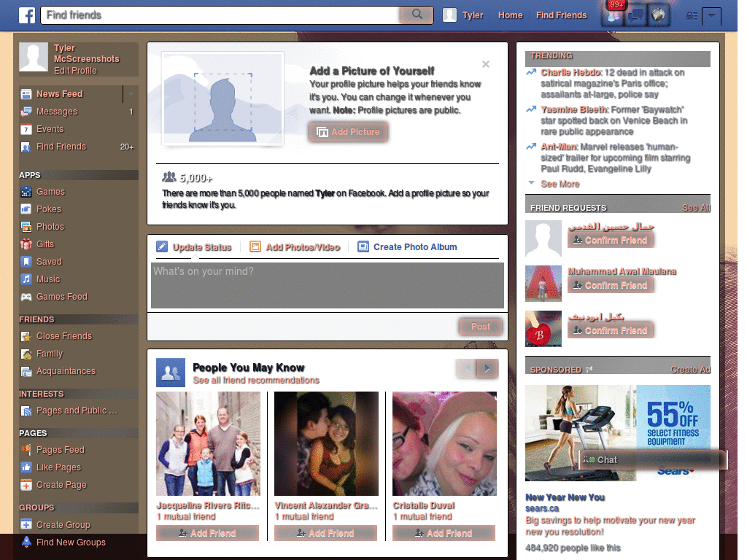The width and height of the screenshot is (747, 560).
Task: Click the Find Friends sidebar item
Action: click(79, 147)
